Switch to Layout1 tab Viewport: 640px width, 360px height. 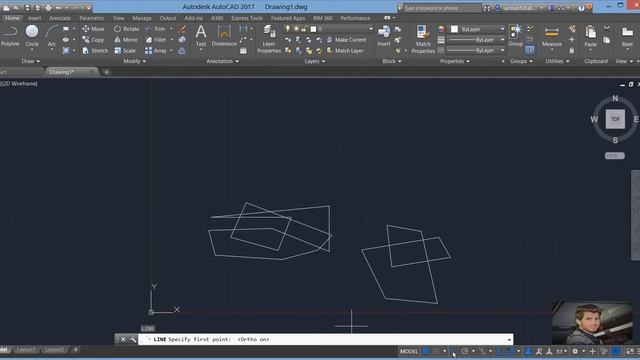(x=27, y=350)
